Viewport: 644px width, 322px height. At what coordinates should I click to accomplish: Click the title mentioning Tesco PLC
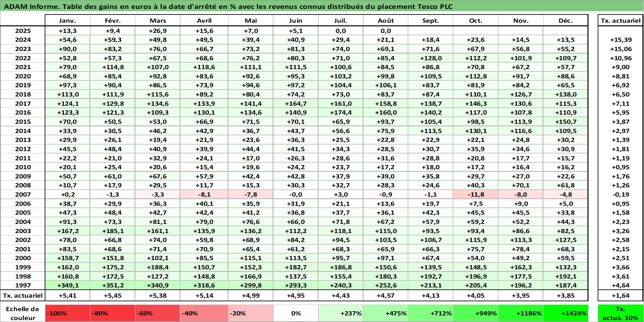228,7
